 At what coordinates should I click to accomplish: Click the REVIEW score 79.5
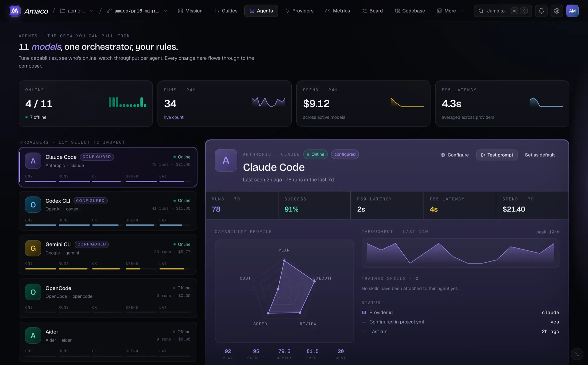point(284,351)
